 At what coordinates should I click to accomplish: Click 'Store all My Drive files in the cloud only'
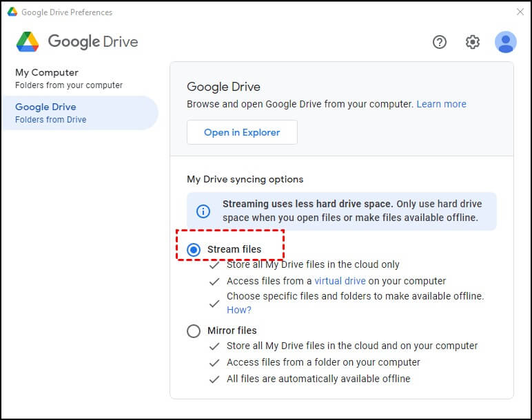click(x=313, y=264)
